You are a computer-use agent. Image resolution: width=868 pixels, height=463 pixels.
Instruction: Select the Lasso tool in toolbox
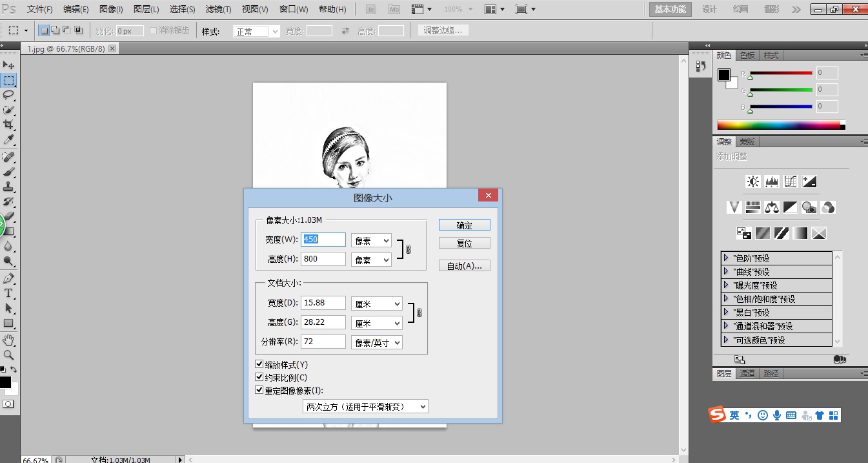click(x=9, y=95)
